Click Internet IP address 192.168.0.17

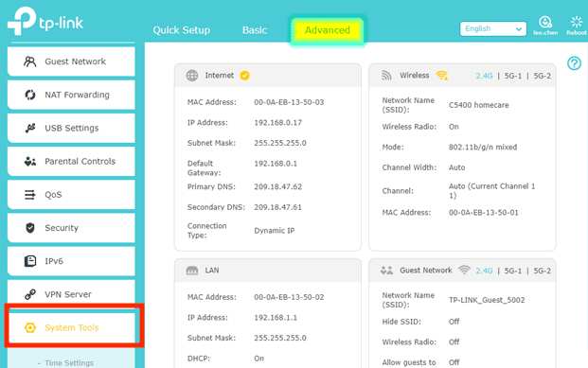(x=277, y=123)
